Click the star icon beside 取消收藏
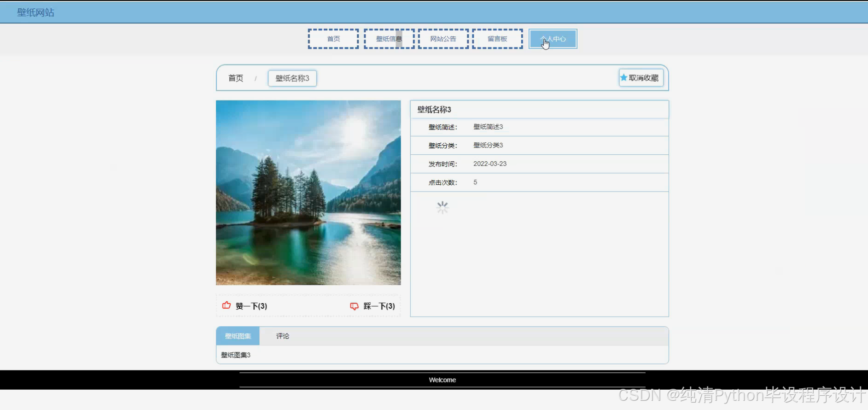 (623, 77)
